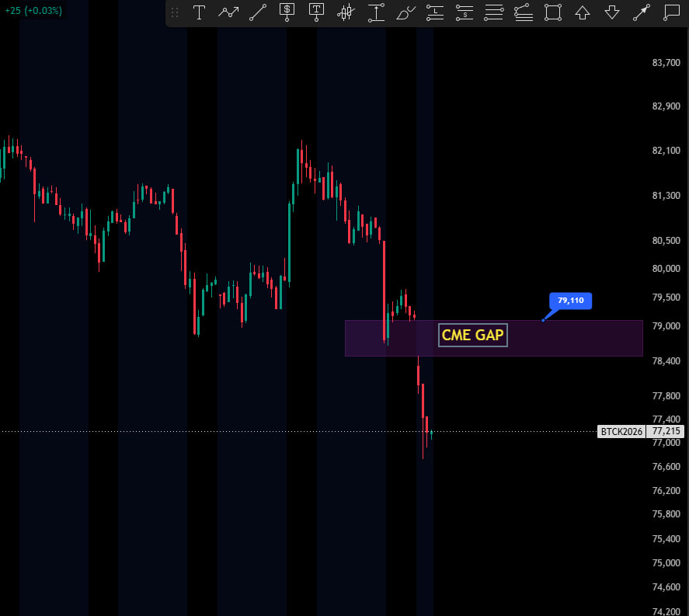Select the Bars Pattern candlestick tool
Image resolution: width=689 pixels, height=616 pixels.
point(346,12)
